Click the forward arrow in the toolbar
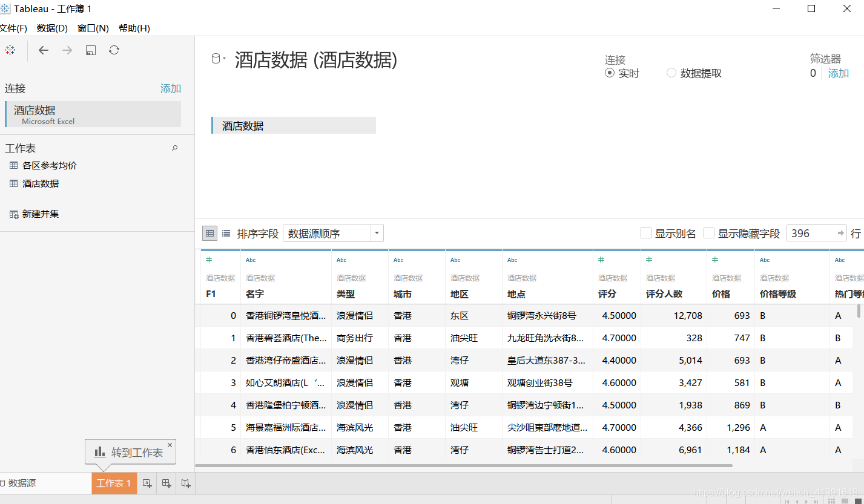Image resolution: width=864 pixels, height=504 pixels. (67, 50)
